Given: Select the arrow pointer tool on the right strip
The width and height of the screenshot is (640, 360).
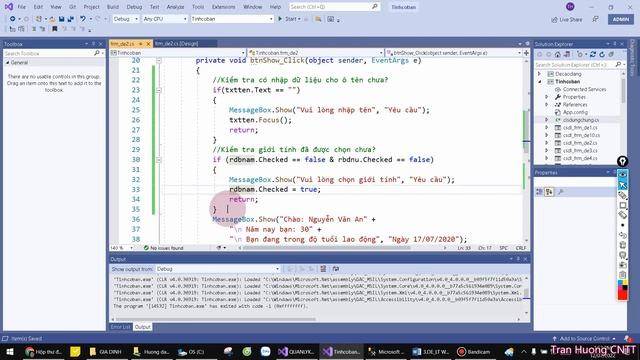Looking at the screenshot, I should pyautogui.click(x=622, y=185).
